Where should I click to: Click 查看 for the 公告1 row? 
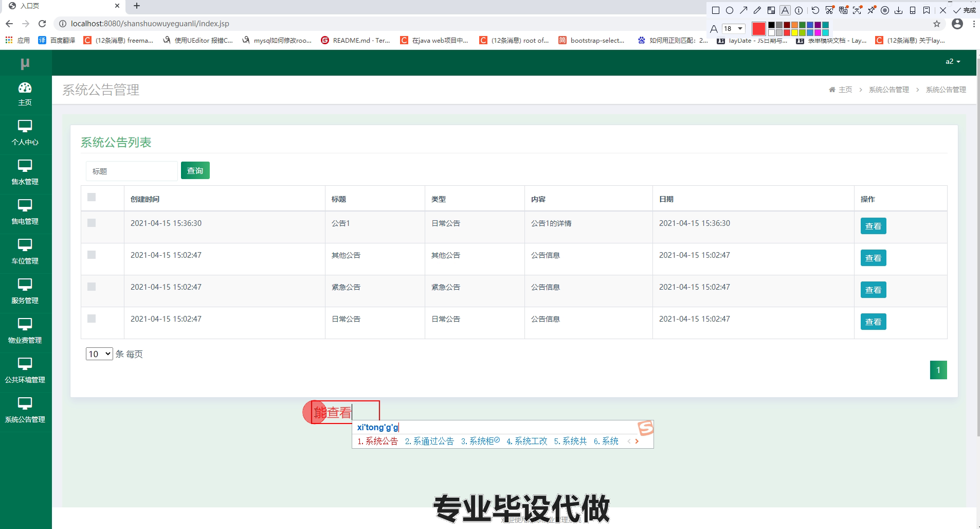click(873, 226)
